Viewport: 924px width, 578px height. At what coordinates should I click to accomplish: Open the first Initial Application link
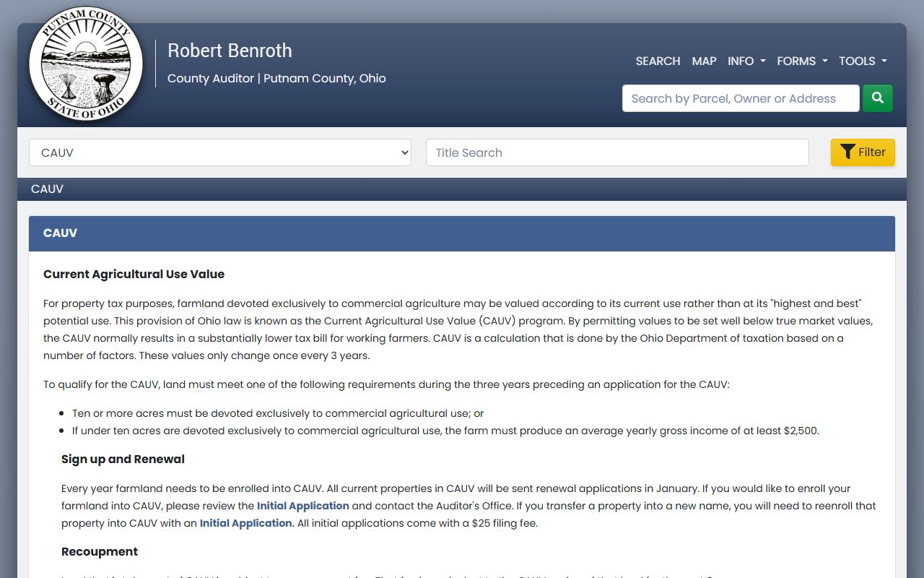[303, 506]
